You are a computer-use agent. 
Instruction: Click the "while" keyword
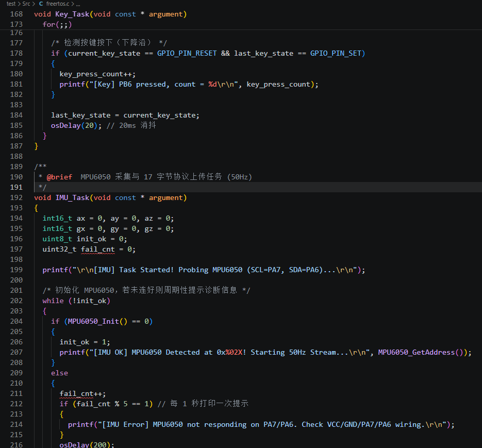pyautogui.click(x=53, y=301)
